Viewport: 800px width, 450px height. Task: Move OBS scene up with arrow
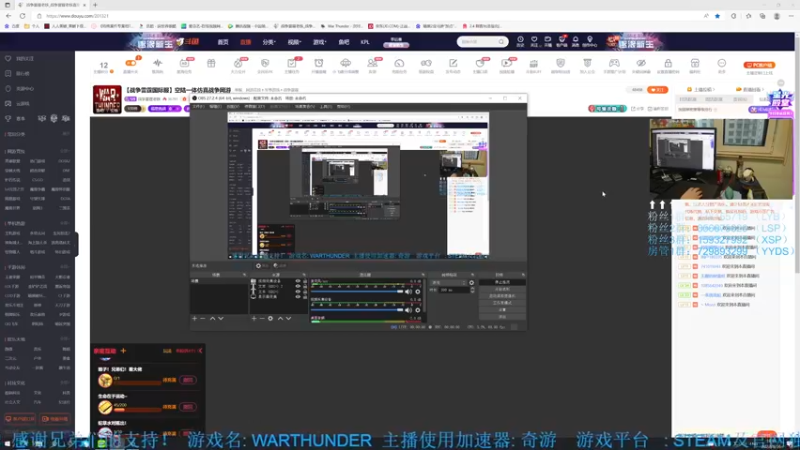point(212,318)
